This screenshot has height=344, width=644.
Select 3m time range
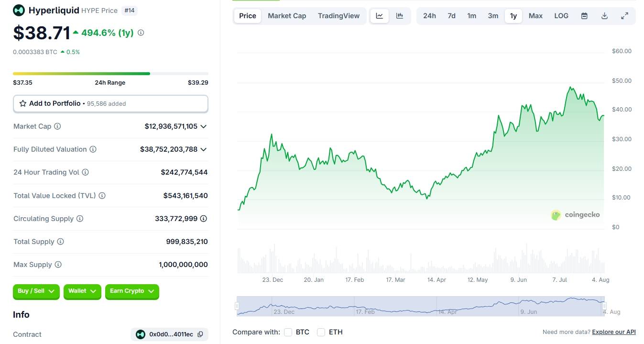pos(493,16)
